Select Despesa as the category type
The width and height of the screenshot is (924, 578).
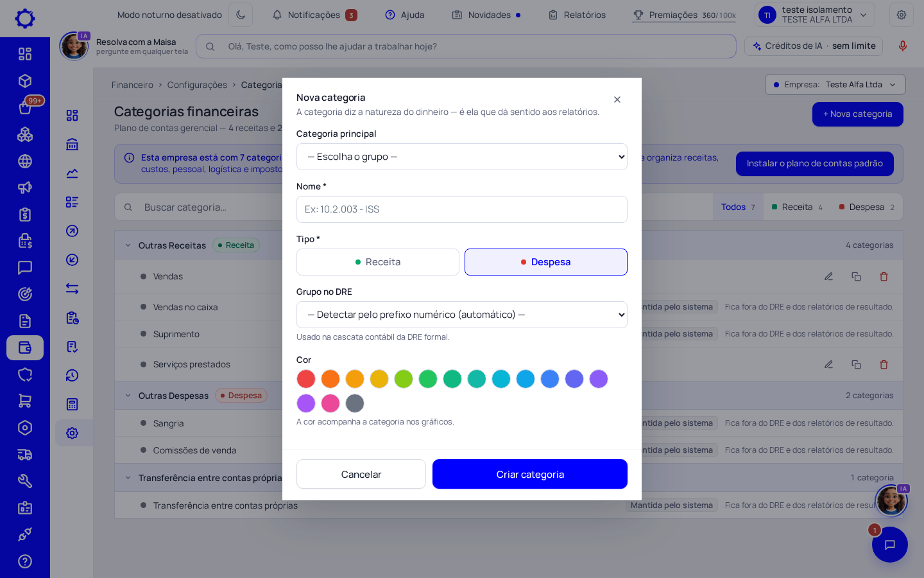[546, 262]
